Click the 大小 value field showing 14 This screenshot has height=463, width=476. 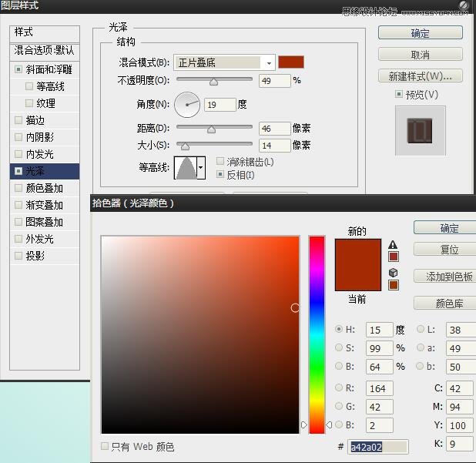(x=275, y=146)
